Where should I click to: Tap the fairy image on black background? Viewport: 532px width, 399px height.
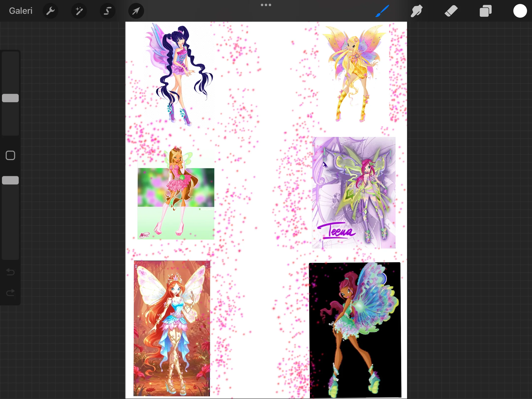pyautogui.click(x=355, y=330)
